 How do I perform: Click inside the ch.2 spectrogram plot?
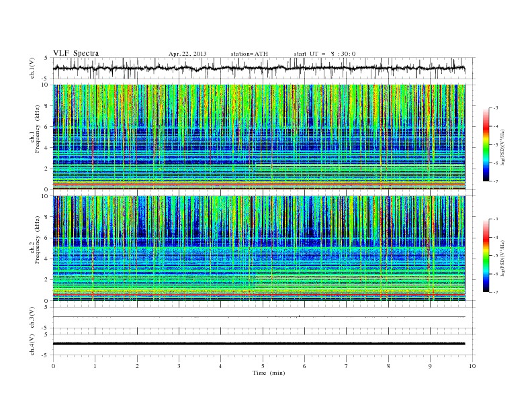pos(259,248)
